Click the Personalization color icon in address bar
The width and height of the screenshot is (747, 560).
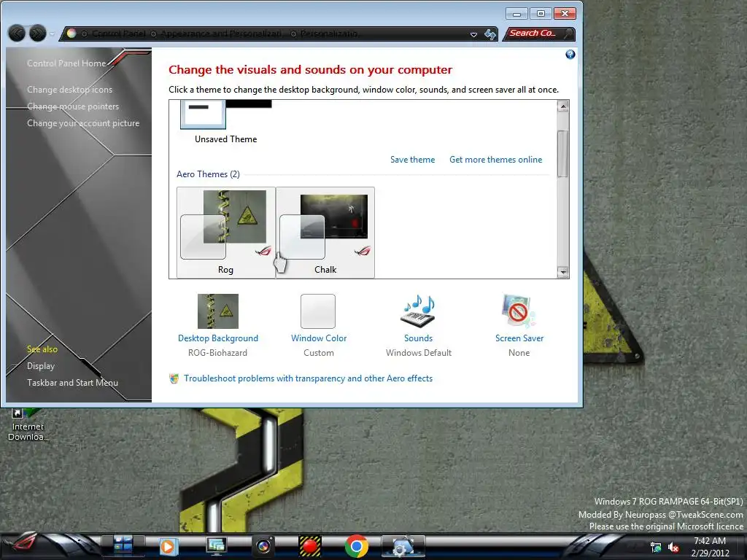[71, 34]
